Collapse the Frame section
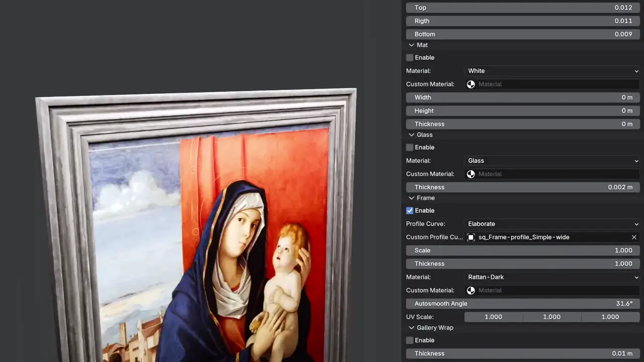Screen dimensions: 644x362 (x=412, y=198)
